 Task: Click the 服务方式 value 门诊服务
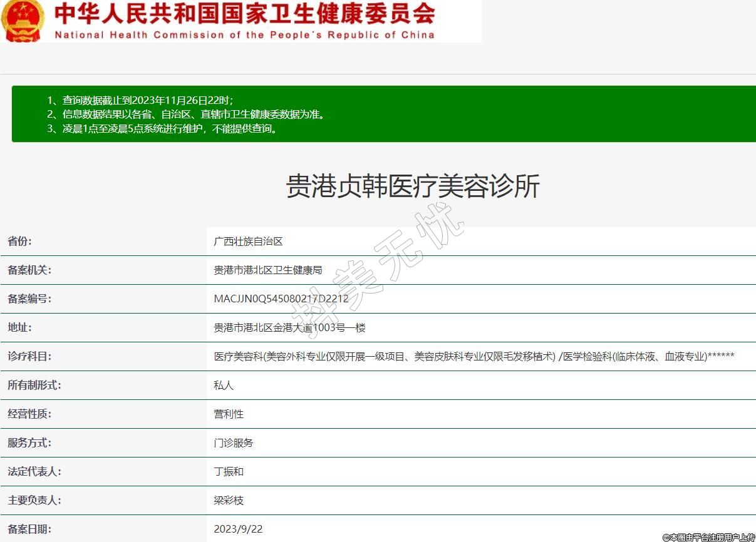coord(233,442)
